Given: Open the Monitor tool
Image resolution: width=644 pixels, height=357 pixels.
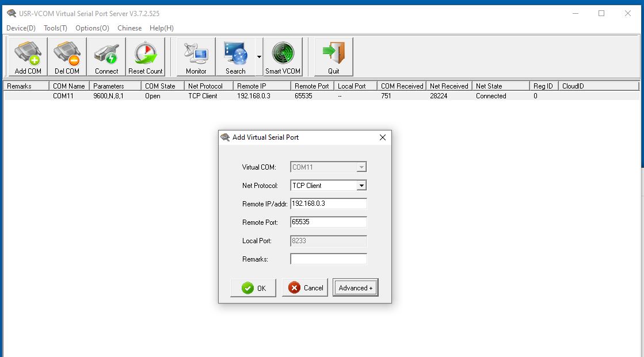Looking at the screenshot, I should (x=196, y=57).
